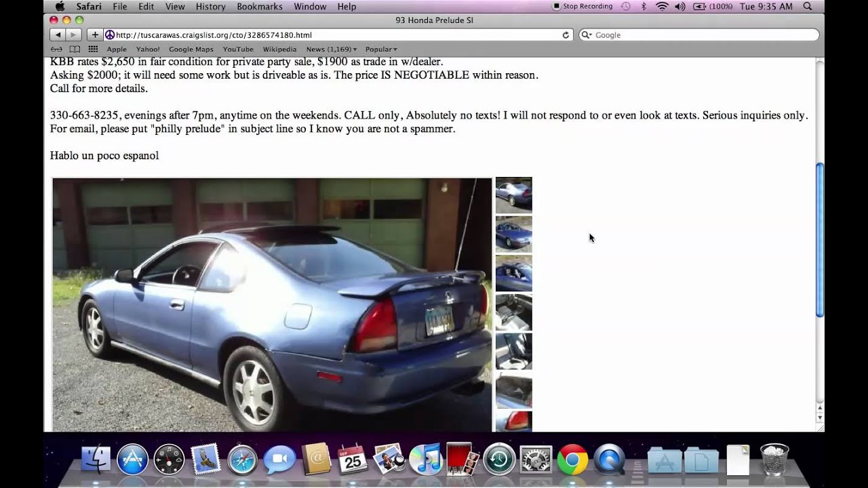Open Finder from the Dock
Viewport: 868px width, 488px height.
(96, 460)
